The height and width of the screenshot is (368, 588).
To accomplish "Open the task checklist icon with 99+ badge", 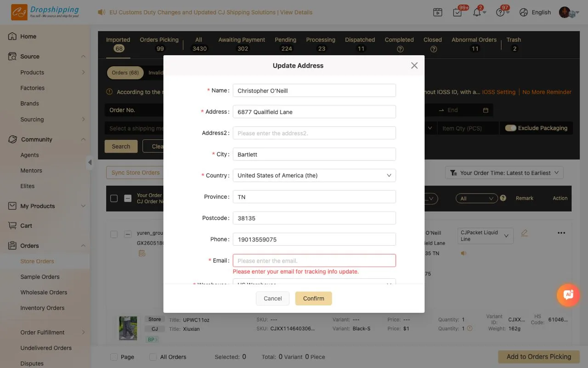I will coord(458,12).
